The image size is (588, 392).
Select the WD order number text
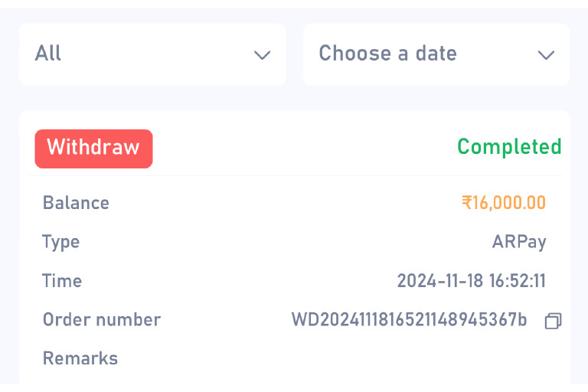pos(409,320)
